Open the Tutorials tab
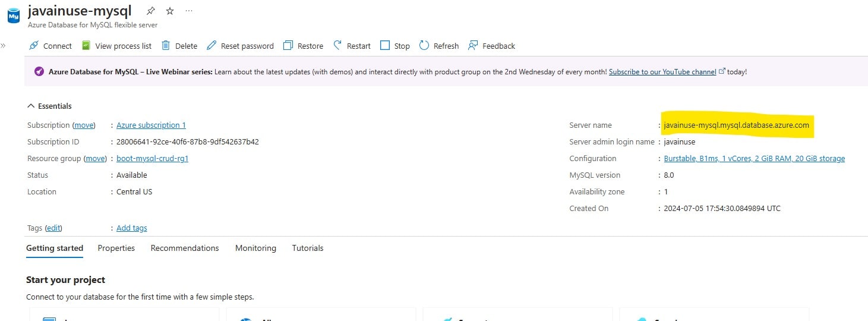The width and height of the screenshot is (868, 321). tap(308, 248)
